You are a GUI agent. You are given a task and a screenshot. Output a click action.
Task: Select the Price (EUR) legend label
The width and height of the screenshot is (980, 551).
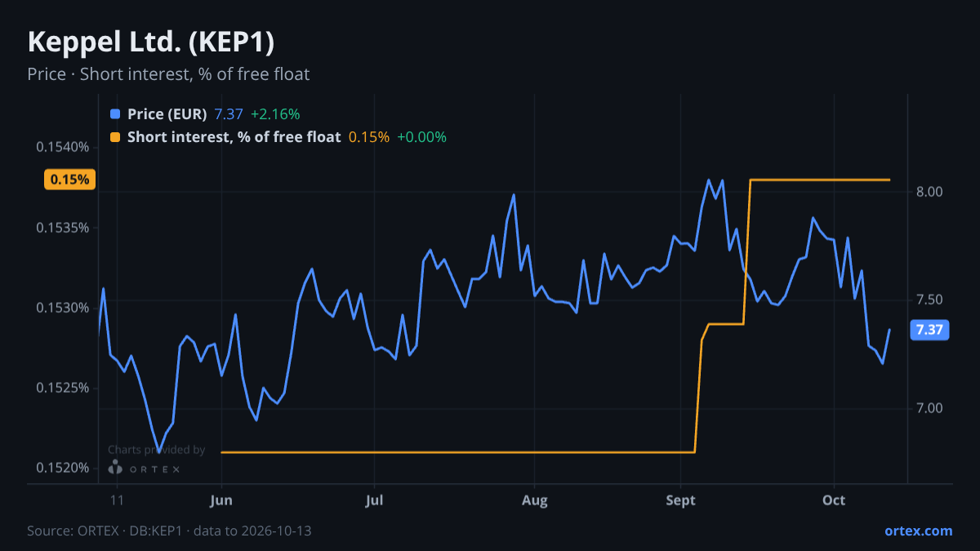167,114
